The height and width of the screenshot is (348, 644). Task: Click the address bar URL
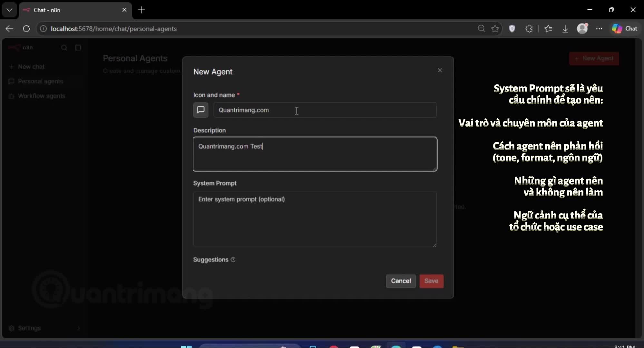114,29
